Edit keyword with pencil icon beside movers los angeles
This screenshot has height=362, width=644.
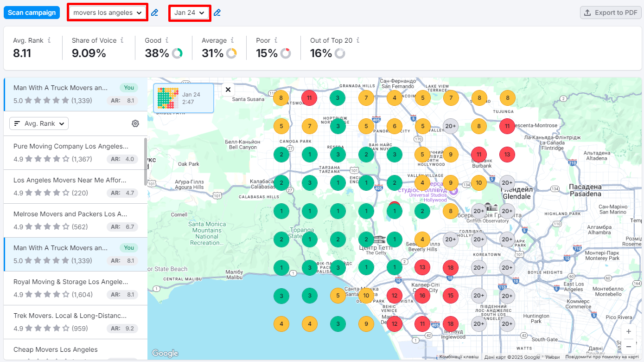click(155, 13)
